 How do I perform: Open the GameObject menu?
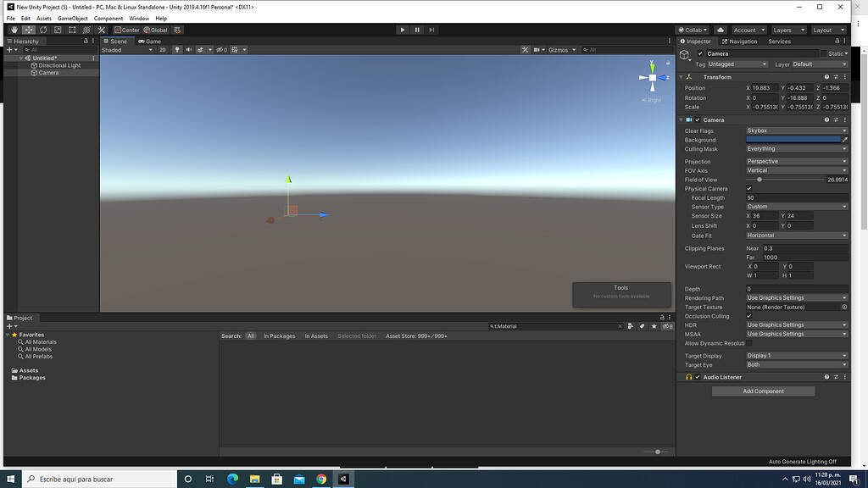point(73,18)
